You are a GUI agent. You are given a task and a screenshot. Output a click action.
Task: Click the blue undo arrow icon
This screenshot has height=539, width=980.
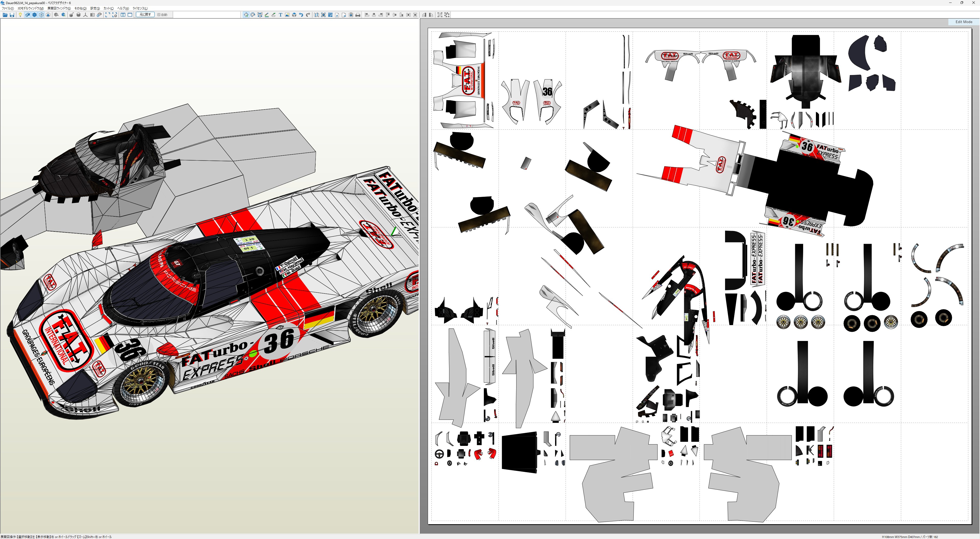click(301, 15)
